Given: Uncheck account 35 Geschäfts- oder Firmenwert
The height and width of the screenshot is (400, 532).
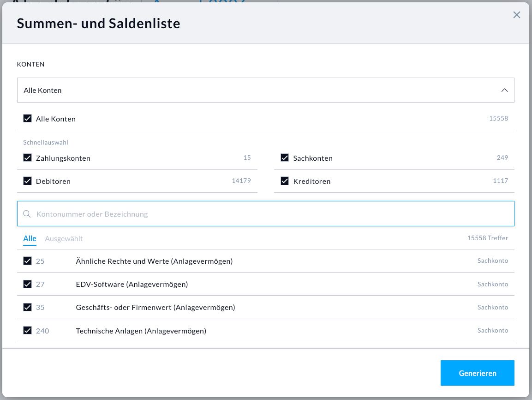Looking at the screenshot, I should coord(28,307).
